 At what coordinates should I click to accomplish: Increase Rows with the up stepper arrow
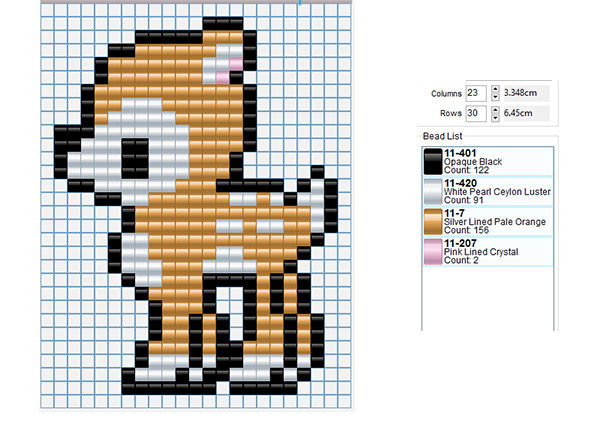point(495,109)
